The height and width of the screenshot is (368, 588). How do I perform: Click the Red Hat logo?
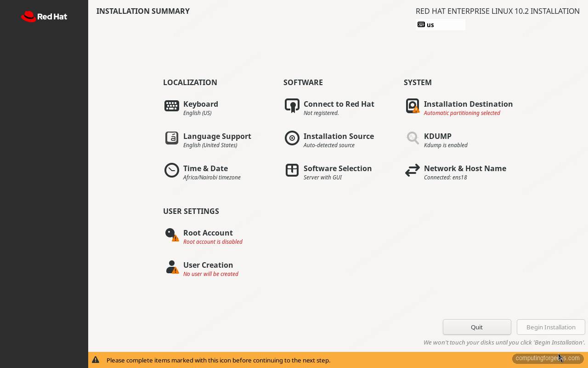point(44,17)
